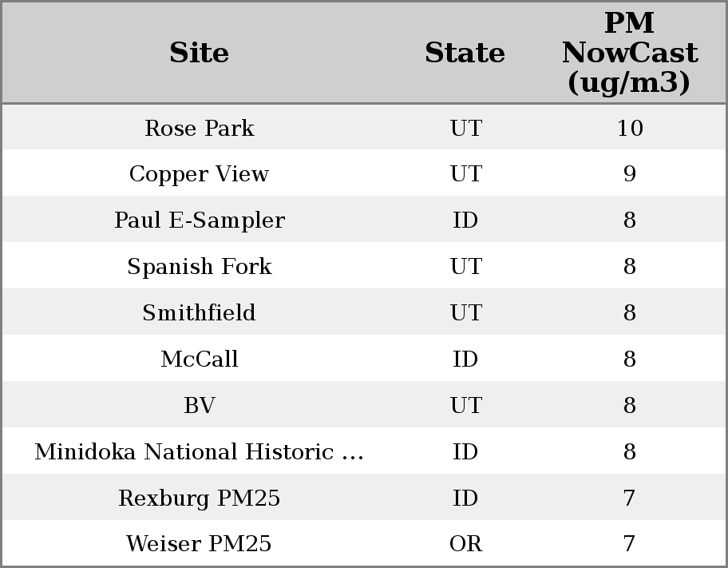Sort by the State column header

[x=465, y=53]
